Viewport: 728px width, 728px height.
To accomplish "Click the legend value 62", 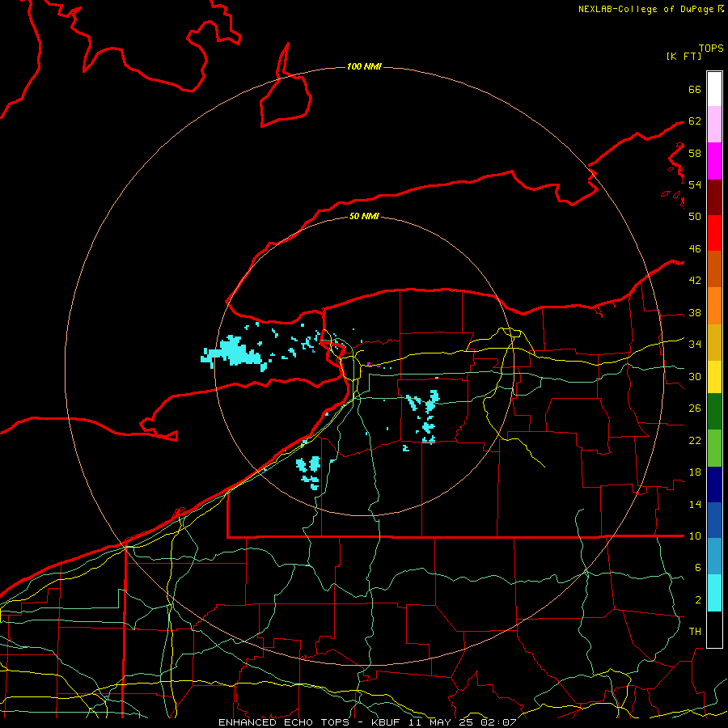I will (x=695, y=121).
